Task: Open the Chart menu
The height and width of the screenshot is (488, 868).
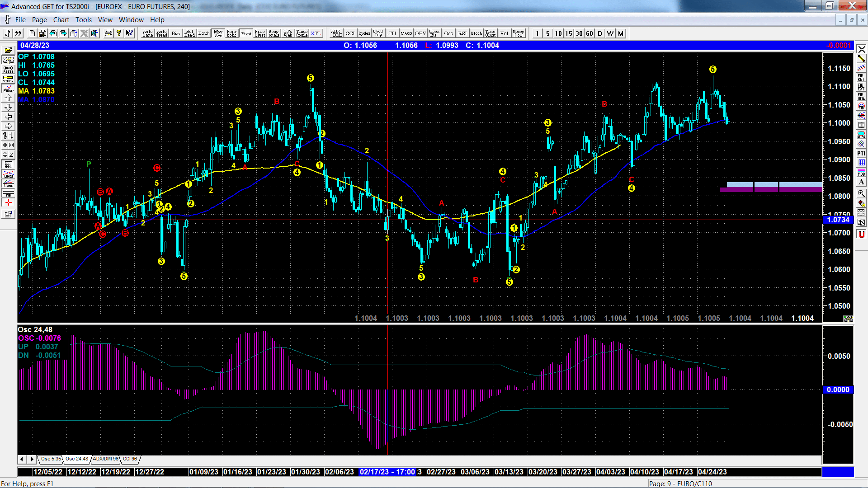Action: 61,19
